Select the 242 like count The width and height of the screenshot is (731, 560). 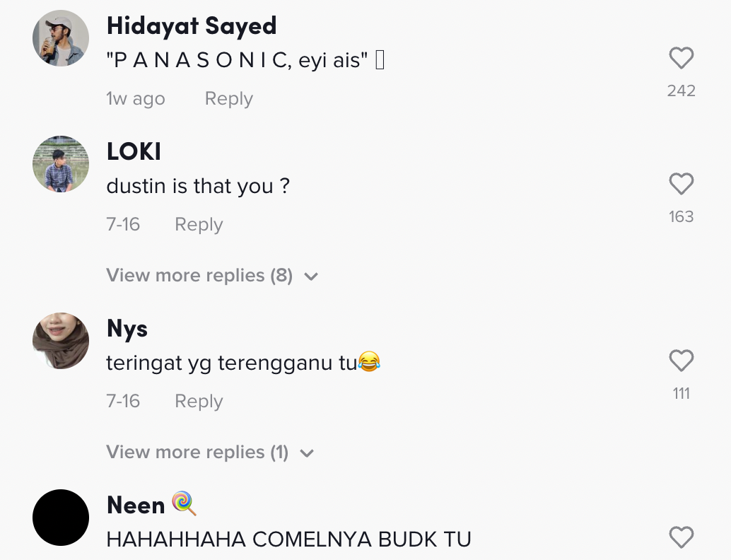coord(681,91)
